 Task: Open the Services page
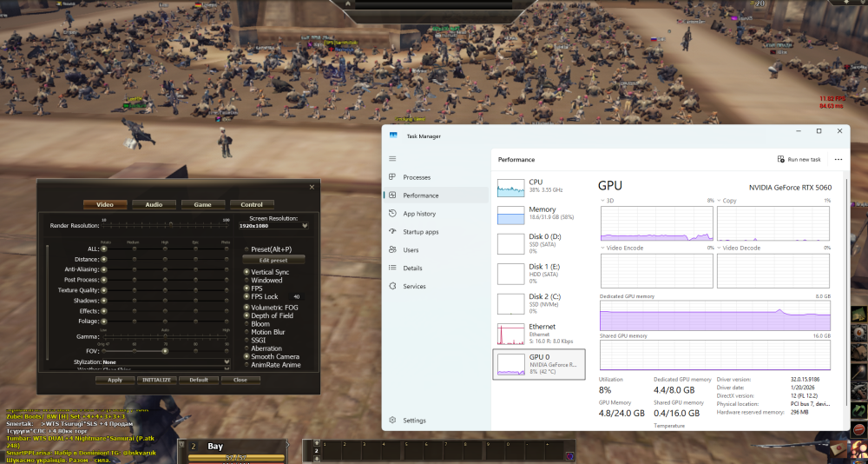pos(414,287)
